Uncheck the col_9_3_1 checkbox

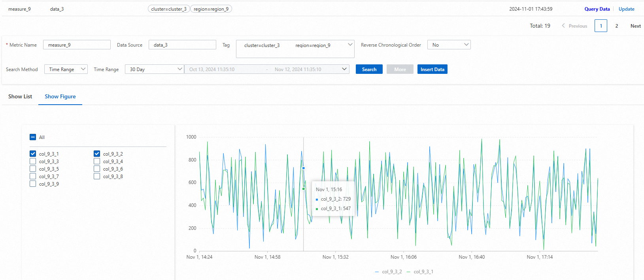33,154
